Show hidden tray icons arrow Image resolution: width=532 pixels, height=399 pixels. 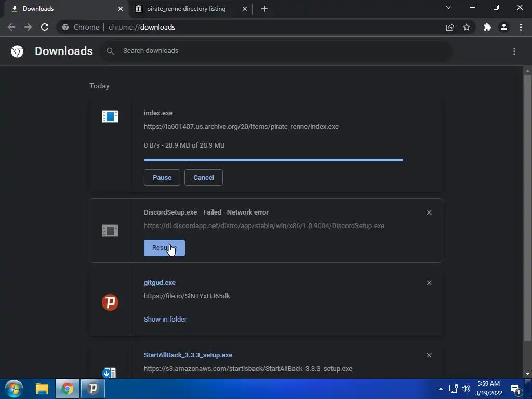pyautogui.click(x=441, y=389)
